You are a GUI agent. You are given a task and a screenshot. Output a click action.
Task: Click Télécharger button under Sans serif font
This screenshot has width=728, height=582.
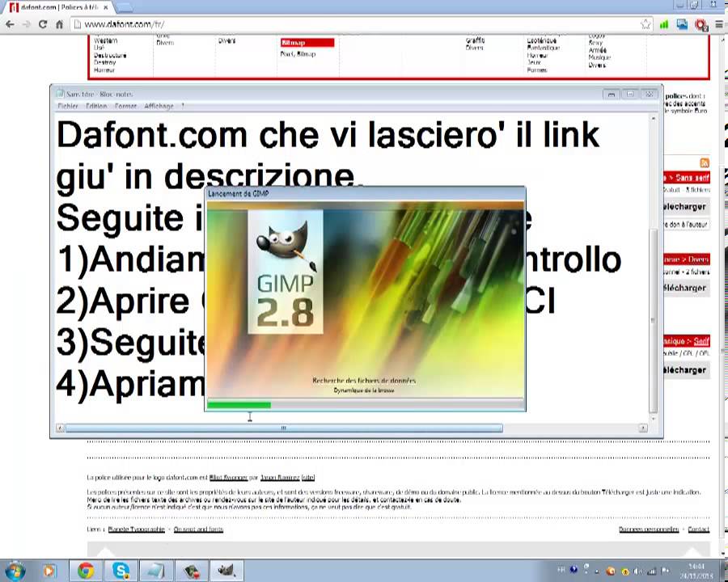tap(686, 207)
